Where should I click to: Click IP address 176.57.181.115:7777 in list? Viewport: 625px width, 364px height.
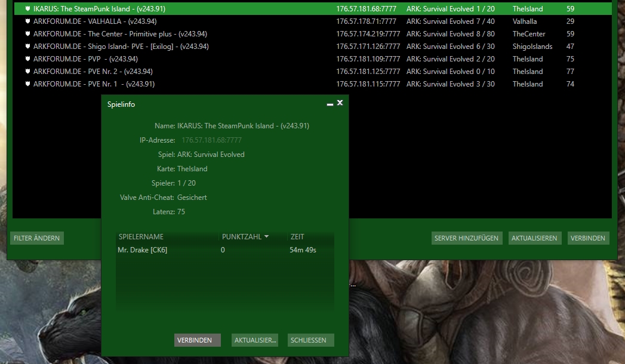(368, 84)
